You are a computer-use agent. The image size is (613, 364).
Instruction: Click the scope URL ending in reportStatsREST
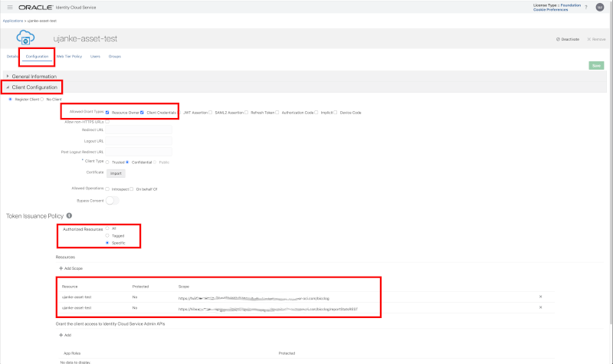click(268, 309)
